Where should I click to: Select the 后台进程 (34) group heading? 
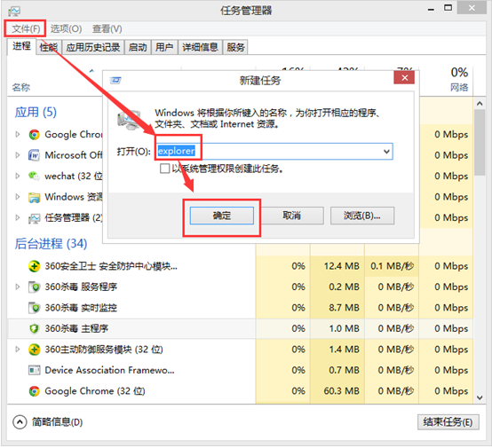pos(51,244)
